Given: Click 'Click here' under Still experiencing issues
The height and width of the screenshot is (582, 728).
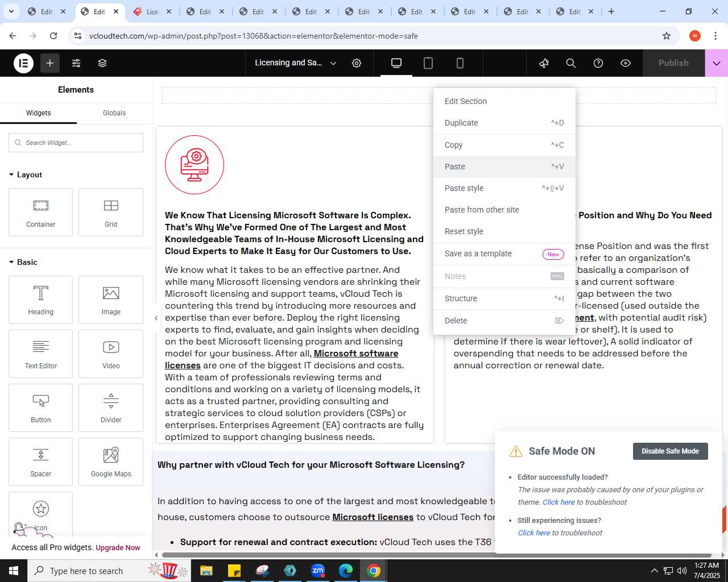Looking at the screenshot, I should point(534,533).
